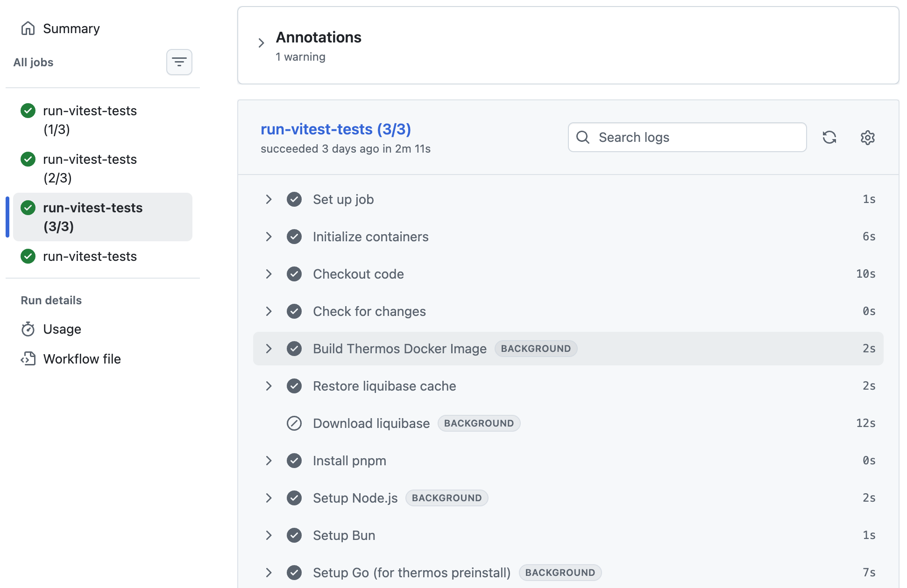Screen dimensions: 907x588
Task: Click the green status icon of run-vitest-tests (1/3)
Action: click(x=28, y=111)
